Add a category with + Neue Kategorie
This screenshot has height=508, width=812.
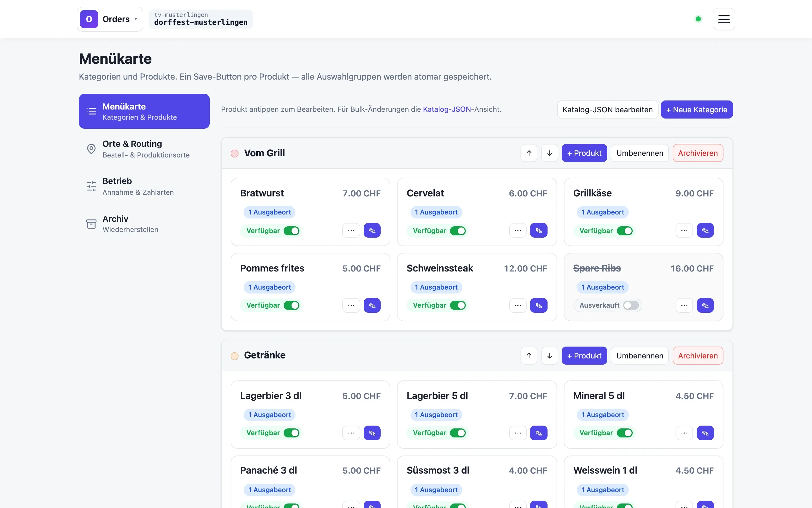click(x=697, y=110)
